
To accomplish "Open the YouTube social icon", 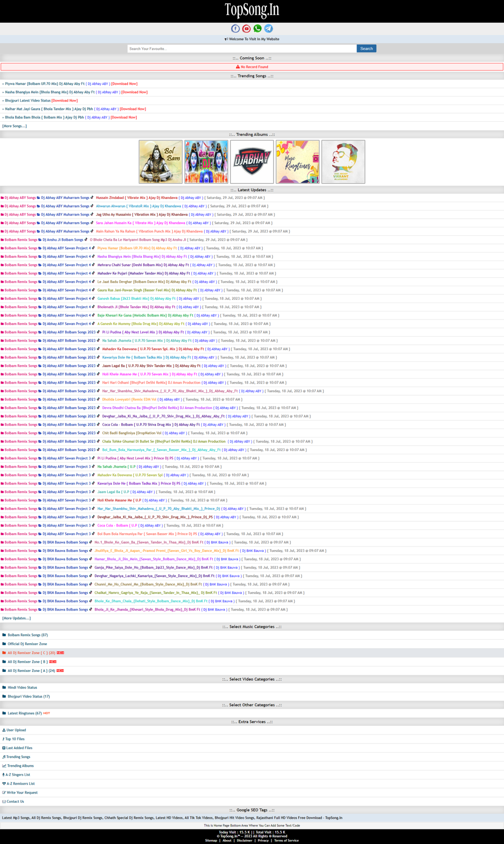I will coord(246,29).
